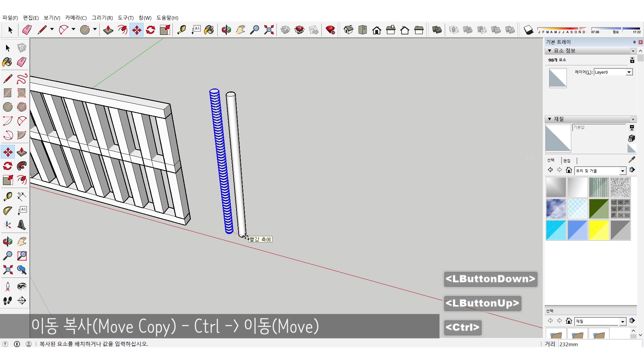
Task: Open the 카메라(C) menu
Action: [76, 18]
